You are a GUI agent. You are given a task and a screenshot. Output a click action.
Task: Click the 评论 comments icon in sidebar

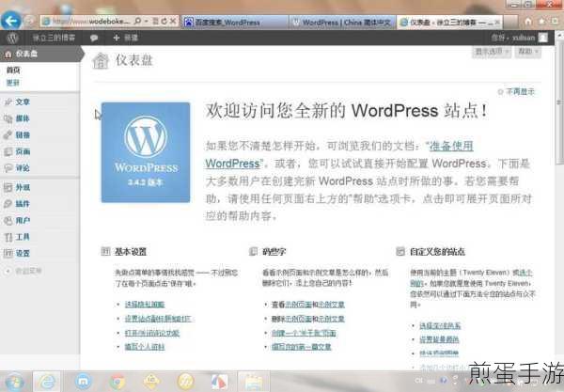pos(8,168)
